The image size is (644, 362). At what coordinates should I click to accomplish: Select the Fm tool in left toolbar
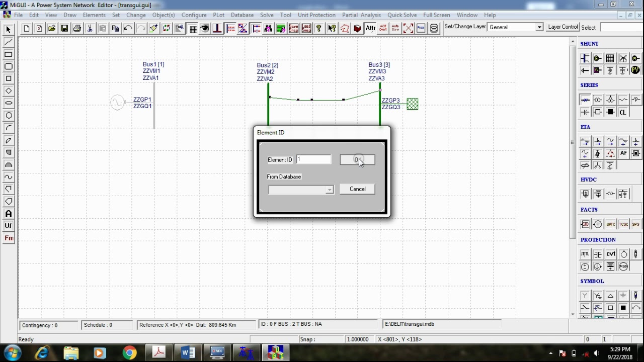(9, 238)
